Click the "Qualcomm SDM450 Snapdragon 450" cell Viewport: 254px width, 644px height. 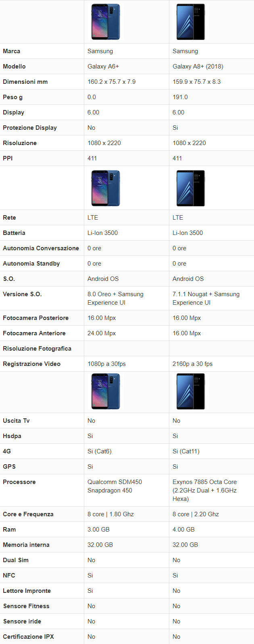point(115,486)
